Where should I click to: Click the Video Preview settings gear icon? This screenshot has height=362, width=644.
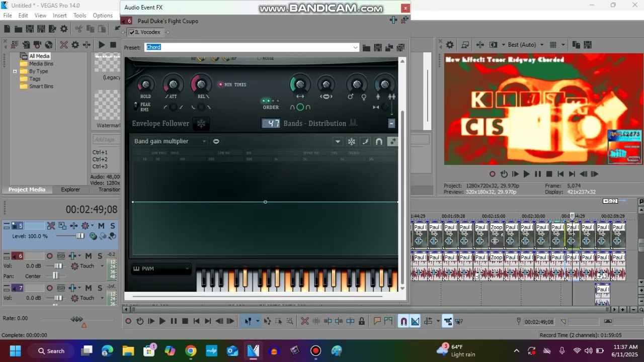pyautogui.click(x=450, y=45)
